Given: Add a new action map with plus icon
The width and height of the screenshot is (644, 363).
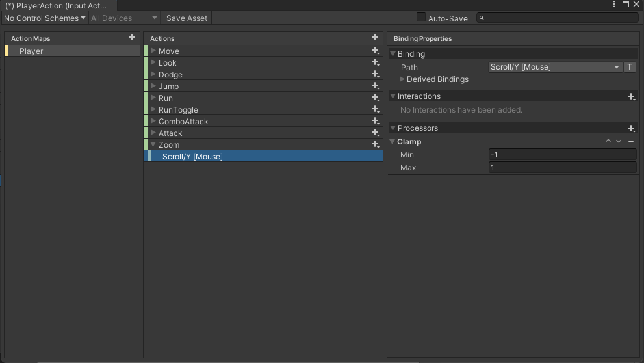Looking at the screenshot, I should click(132, 38).
